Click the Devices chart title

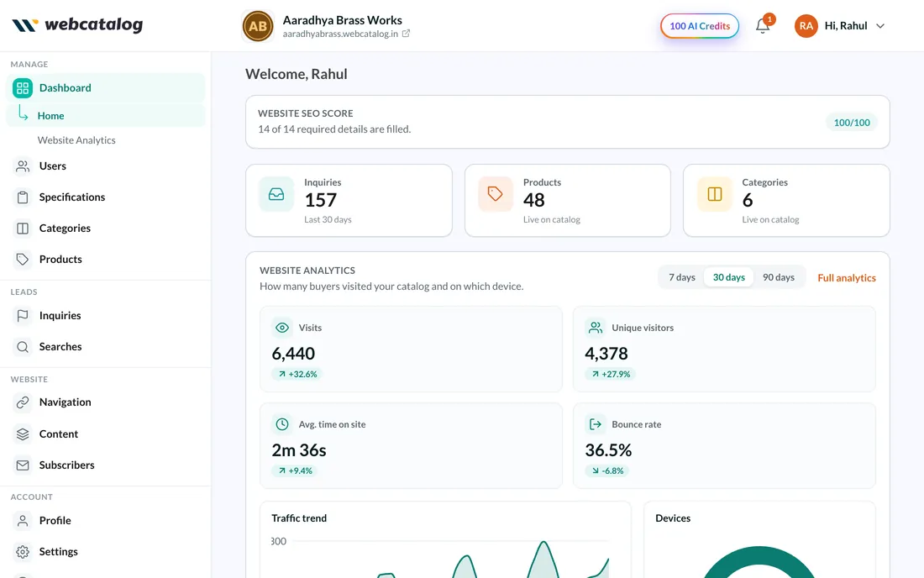673,518
